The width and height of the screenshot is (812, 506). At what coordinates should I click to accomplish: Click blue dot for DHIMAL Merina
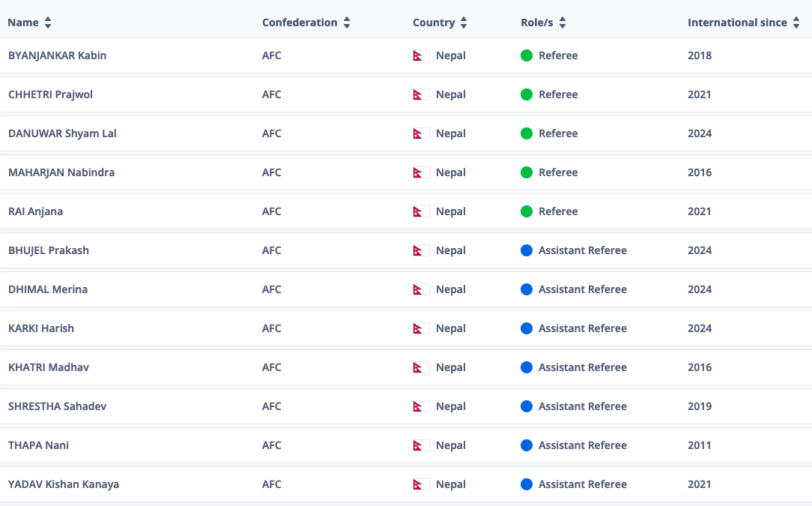527,289
